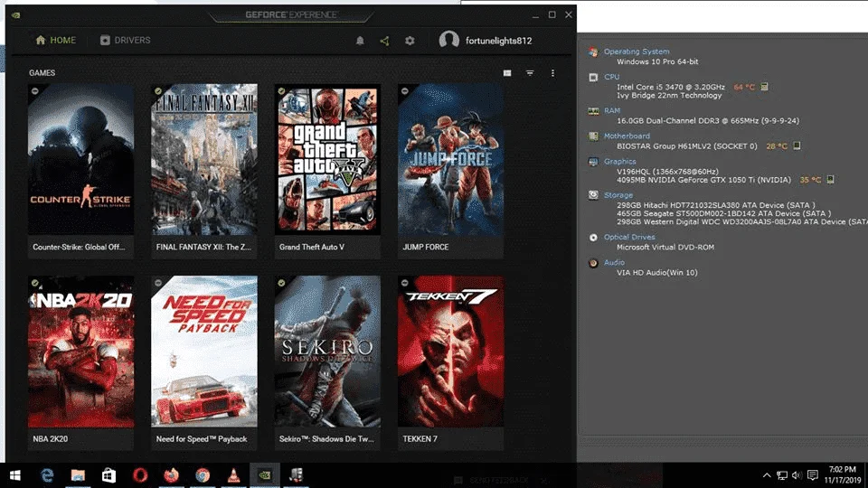The height and width of the screenshot is (488, 868).
Task: Open the Graphics section in Speccy
Action: click(620, 162)
